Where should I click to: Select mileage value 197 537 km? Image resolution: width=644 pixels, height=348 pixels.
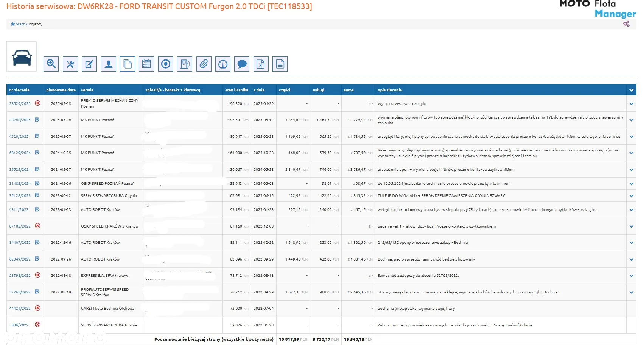point(238,120)
